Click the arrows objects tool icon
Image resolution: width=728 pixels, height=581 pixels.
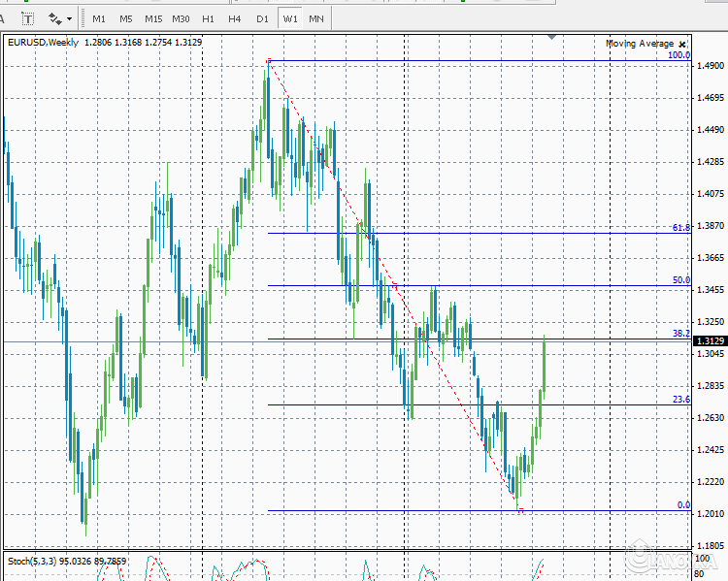pos(54,18)
